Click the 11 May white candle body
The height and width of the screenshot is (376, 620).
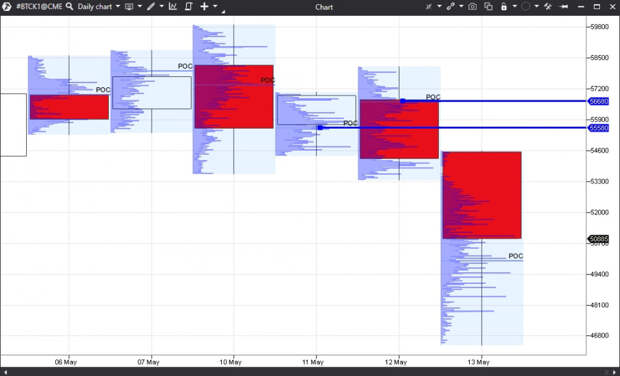coord(316,110)
